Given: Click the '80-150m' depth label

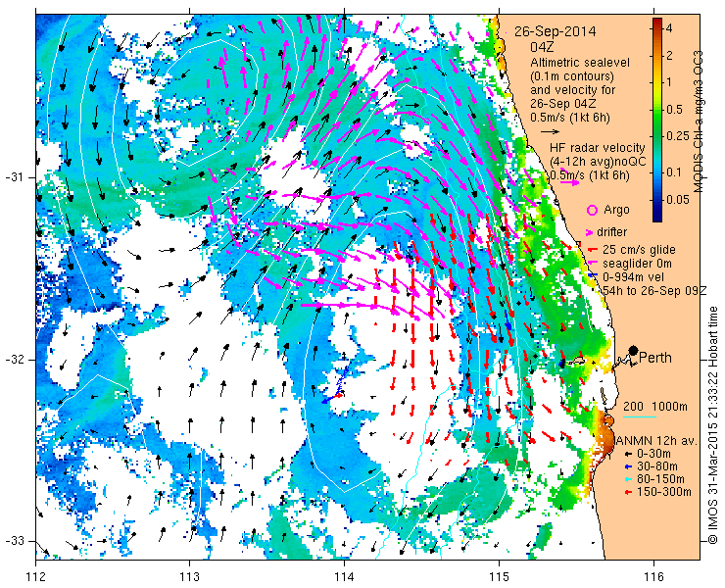Looking at the screenshot, I should point(660,479).
